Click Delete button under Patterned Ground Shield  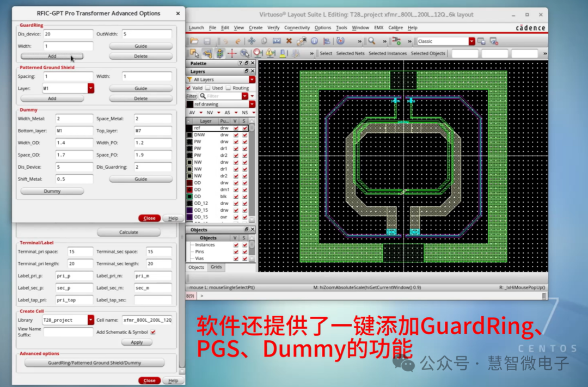coord(140,99)
